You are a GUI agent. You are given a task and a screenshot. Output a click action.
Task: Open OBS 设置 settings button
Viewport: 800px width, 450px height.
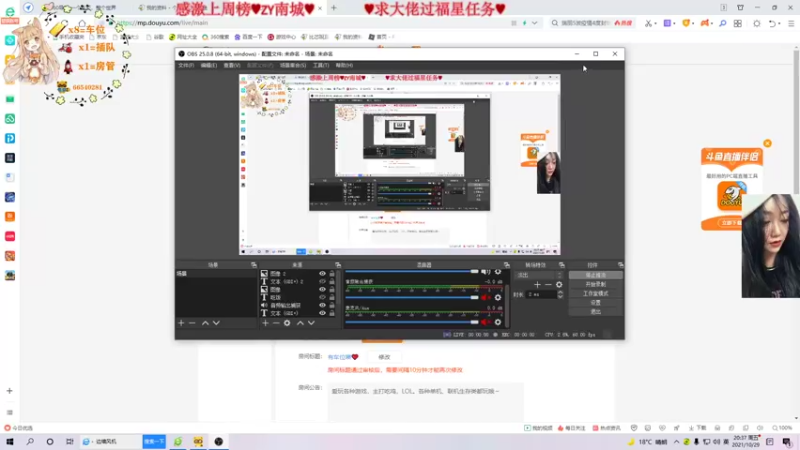595,303
